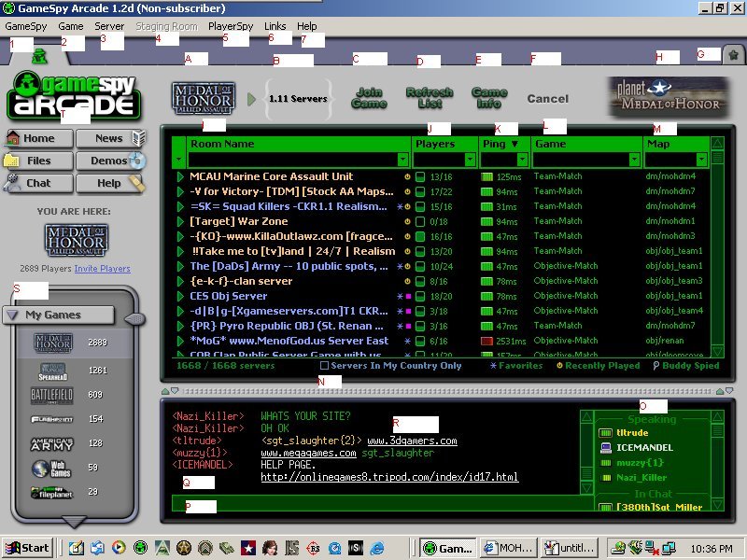Click the chat message input field
The image size is (747, 560).
coord(383,503)
